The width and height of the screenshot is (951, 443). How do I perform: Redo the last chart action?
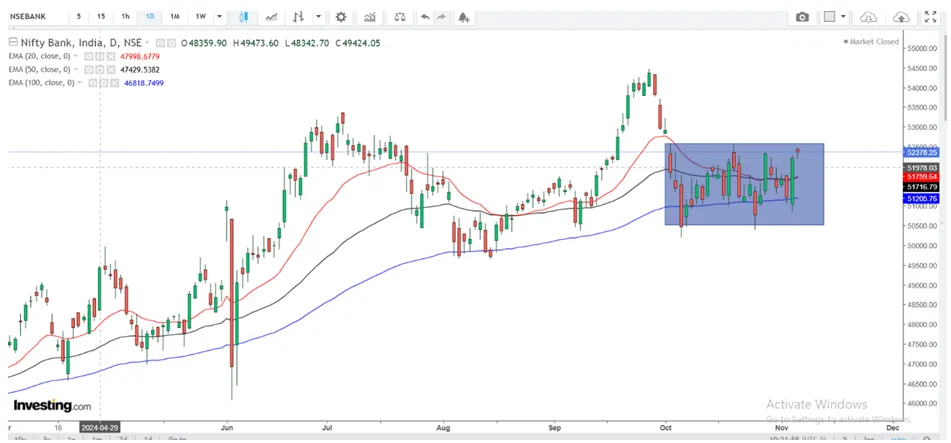[x=442, y=17]
